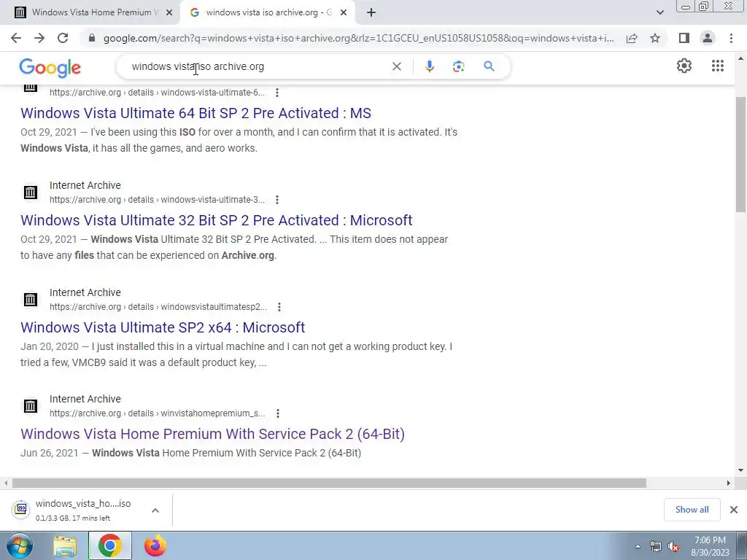View site information via the lock icon
Image resolution: width=747 pixels, height=560 pixels.
92,38
